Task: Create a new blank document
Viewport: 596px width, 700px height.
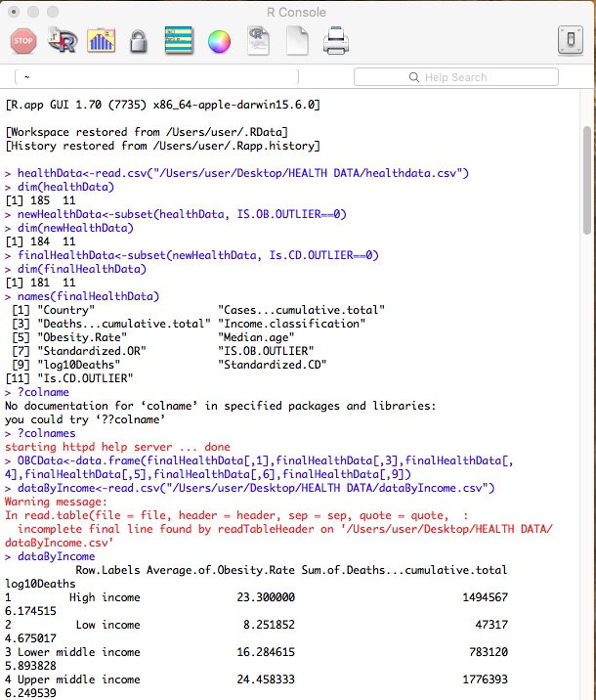Action: tap(297, 40)
